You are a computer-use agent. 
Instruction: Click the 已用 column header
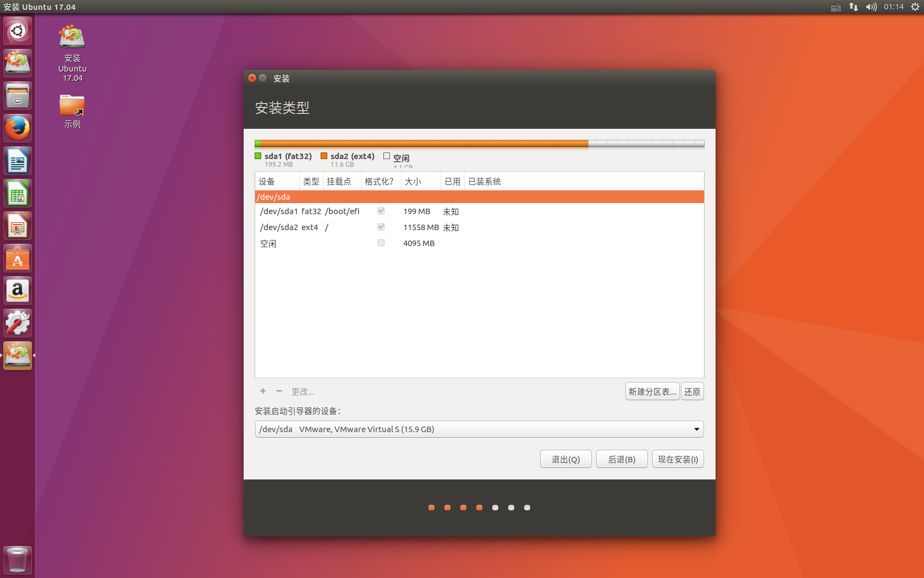(x=453, y=182)
